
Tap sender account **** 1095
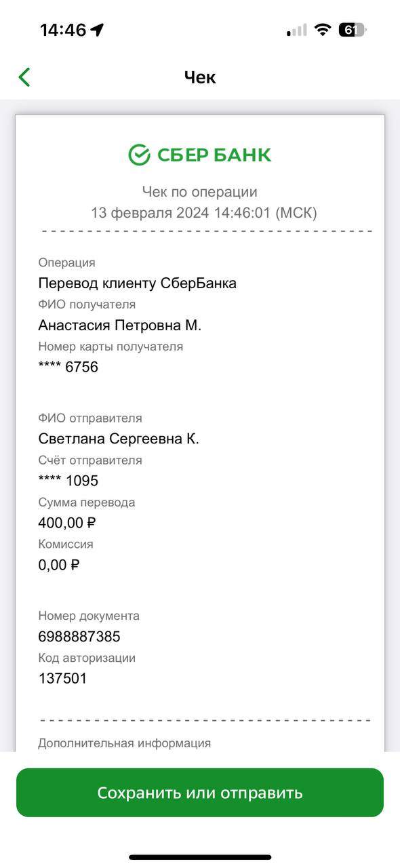click(68, 481)
